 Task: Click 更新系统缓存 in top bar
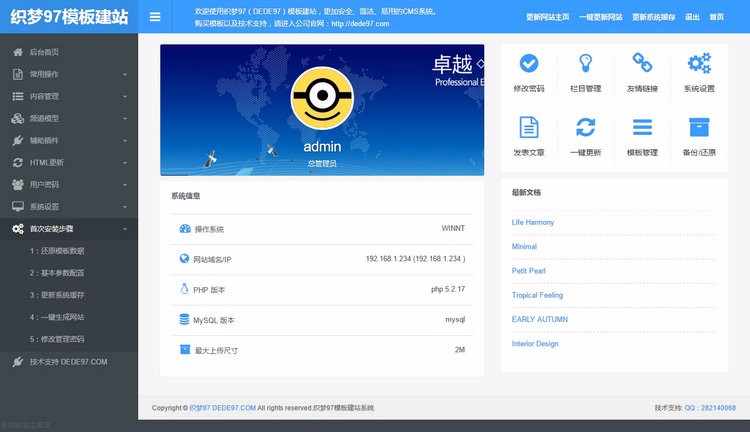pyautogui.click(x=653, y=17)
